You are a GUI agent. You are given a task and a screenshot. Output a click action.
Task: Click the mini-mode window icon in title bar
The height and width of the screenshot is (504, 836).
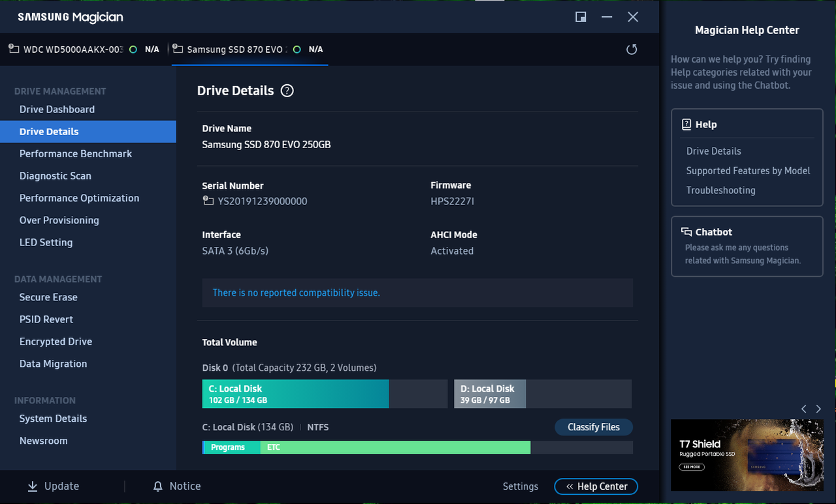(x=581, y=17)
